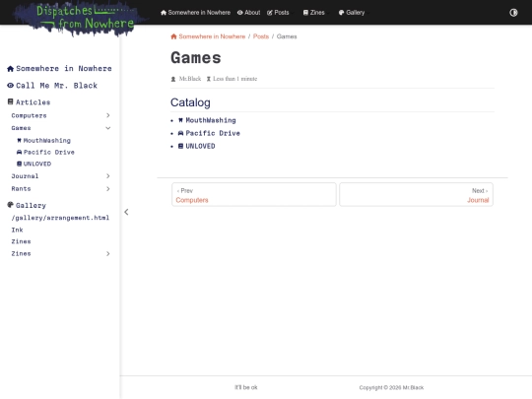Screen dimensions: 532x399
Task: Open Somewhere in Nowhere in the sidebar
Action: click(x=64, y=69)
